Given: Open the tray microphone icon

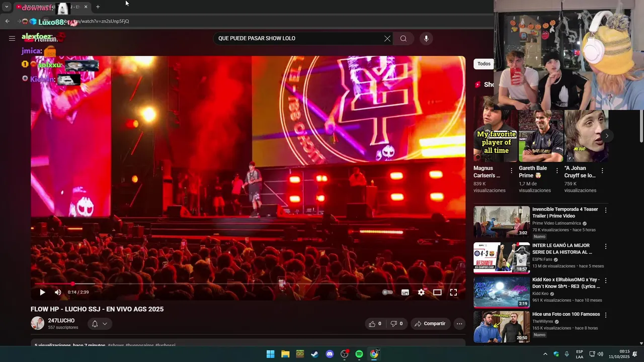Looking at the screenshot, I should point(567,354).
